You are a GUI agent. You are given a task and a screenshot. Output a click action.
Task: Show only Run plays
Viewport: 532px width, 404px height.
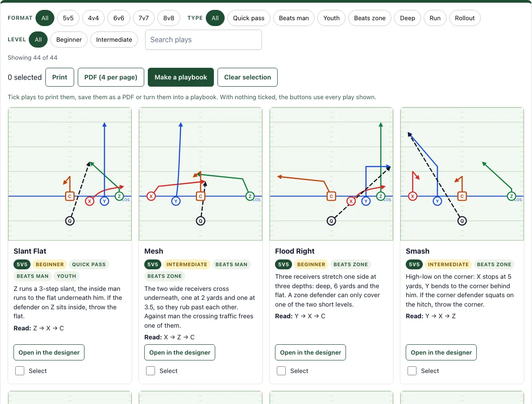(x=435, y=18)
